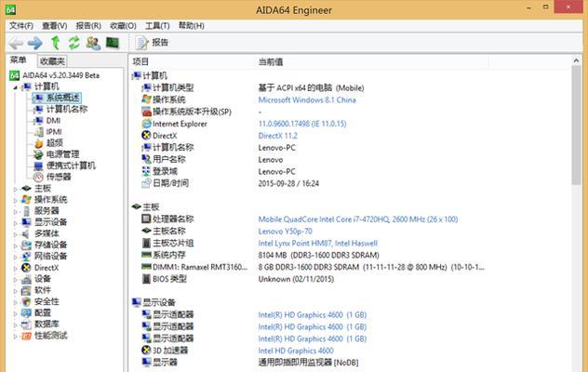This screenshot has height=372, width=588.
Task: Click the 性能测试 benchmark icon in tree
Action: (x=26, y=336)
